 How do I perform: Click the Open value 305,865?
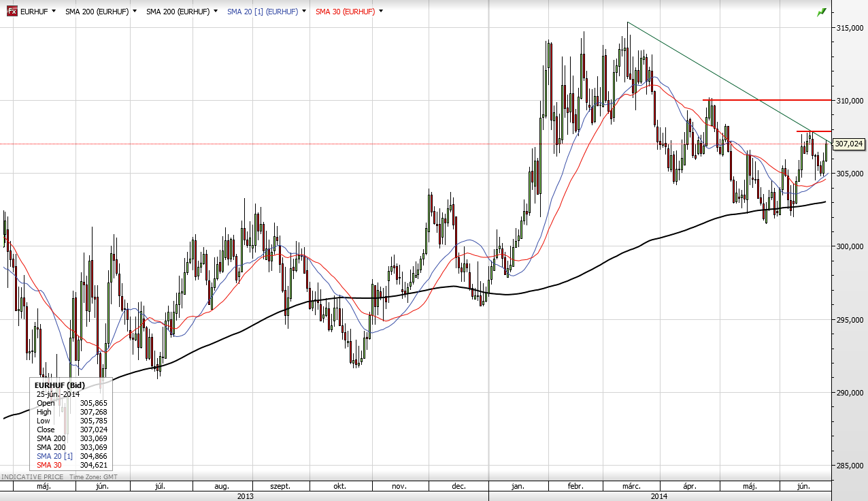(93, 403)
